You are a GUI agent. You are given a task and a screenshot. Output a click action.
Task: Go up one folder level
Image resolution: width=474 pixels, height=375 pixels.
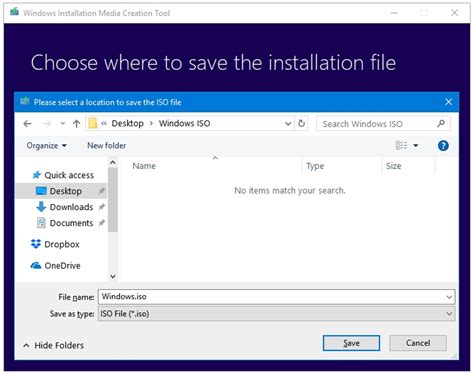tap(76, 124)
